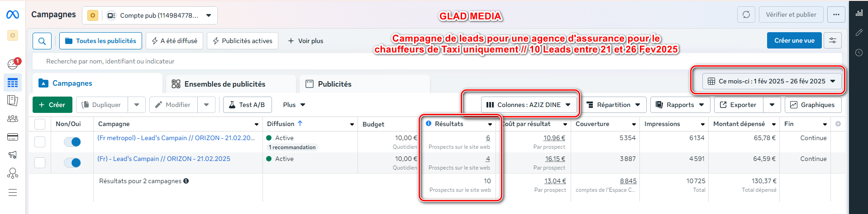Expand the Répartition dropdown
The image size is (868, 214).
tap(613, 105)
